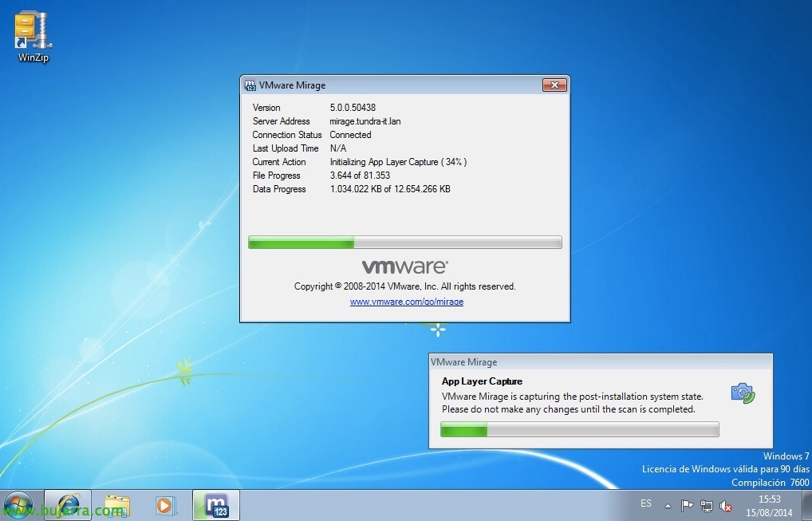
Task: Click the camera capture icon in notification
Action: [743, 393]
